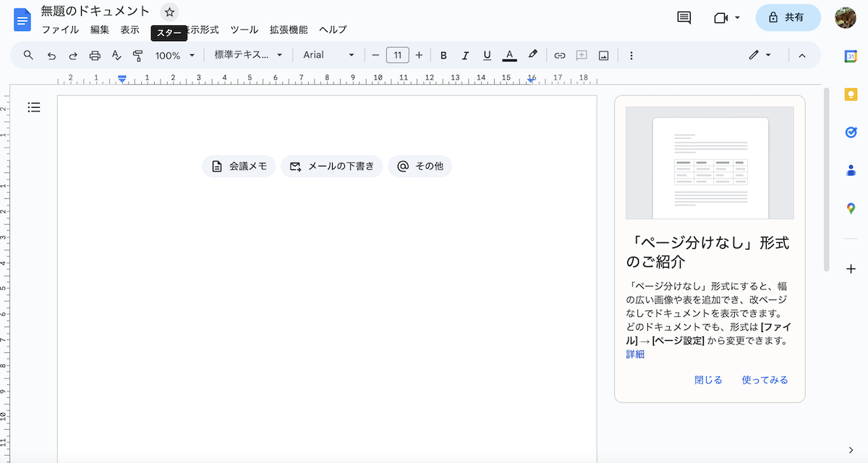Star this document
Screen dimensions: 868x463
169,12
